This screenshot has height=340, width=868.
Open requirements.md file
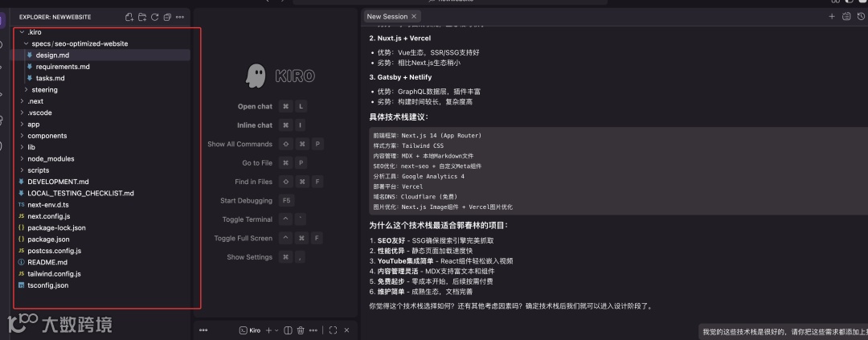63,67
